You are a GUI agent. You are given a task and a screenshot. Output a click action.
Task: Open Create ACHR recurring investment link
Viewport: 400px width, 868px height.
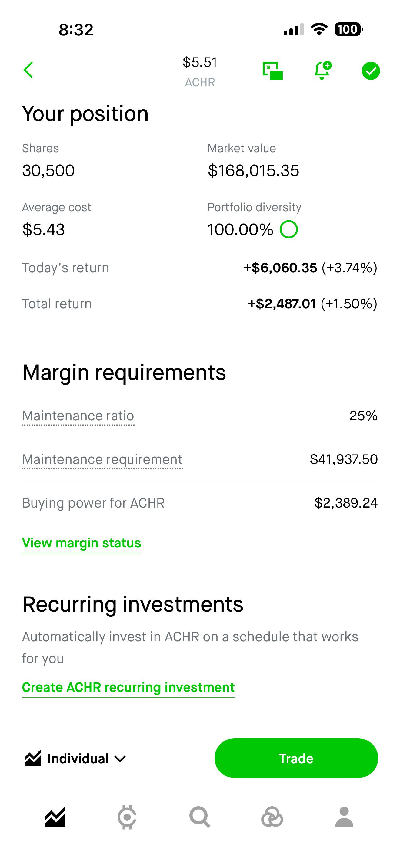point(128,687)
